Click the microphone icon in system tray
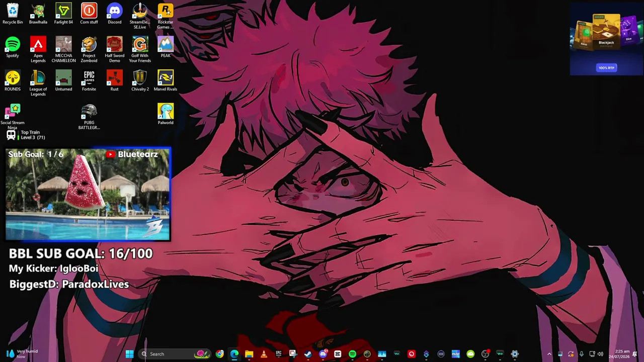The height and width of the screenshot is (362, 644). click(x=582, y=354)
